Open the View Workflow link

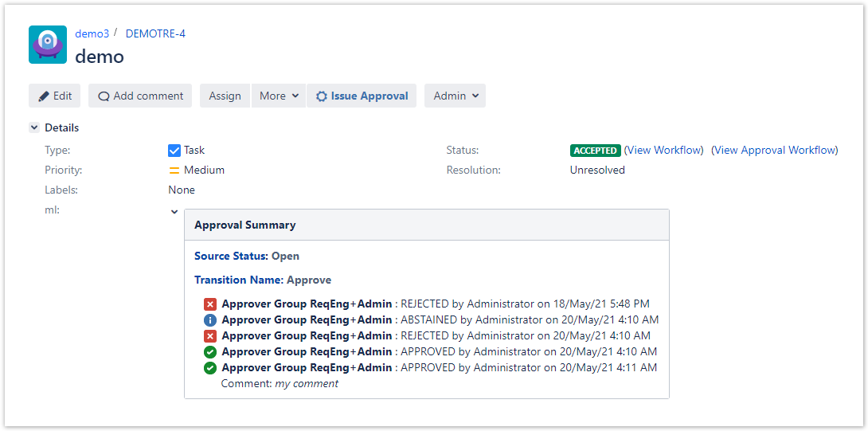[x=664, y=150]
